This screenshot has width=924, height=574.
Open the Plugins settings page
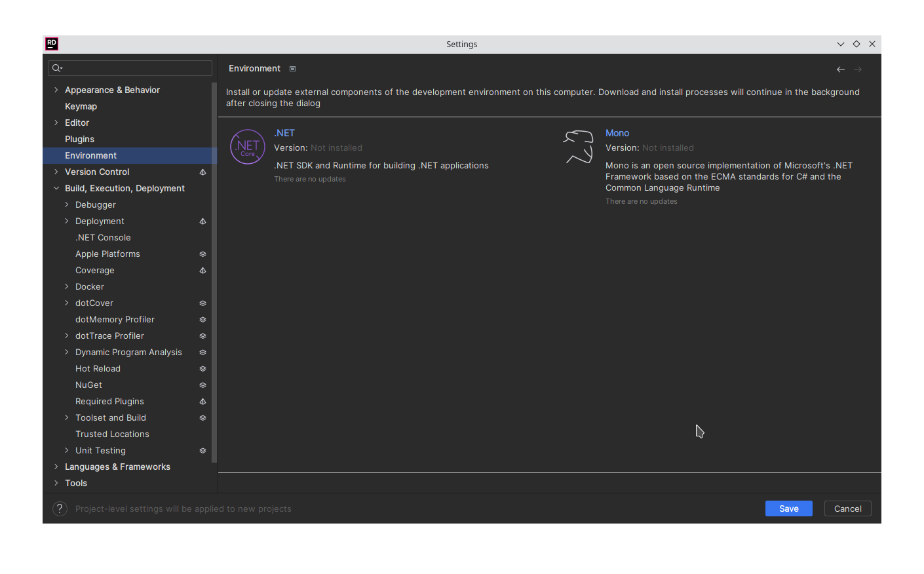point(79,139)
